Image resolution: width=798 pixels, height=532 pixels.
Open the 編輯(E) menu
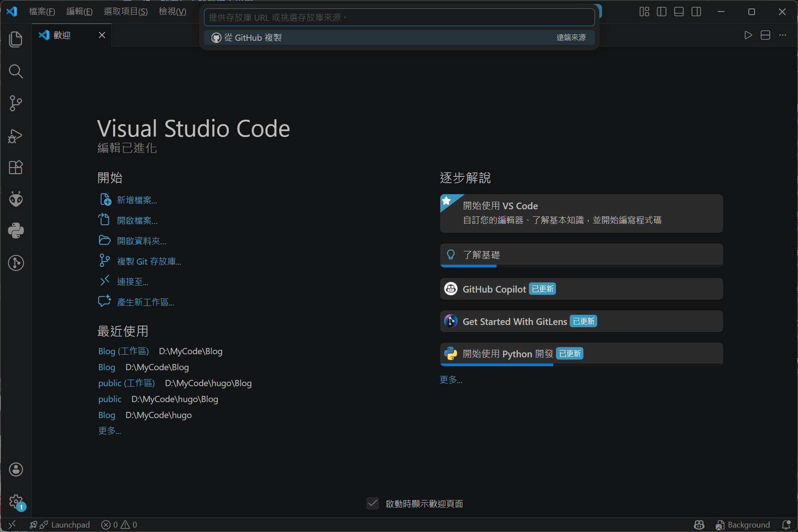[x=79, y=12]
